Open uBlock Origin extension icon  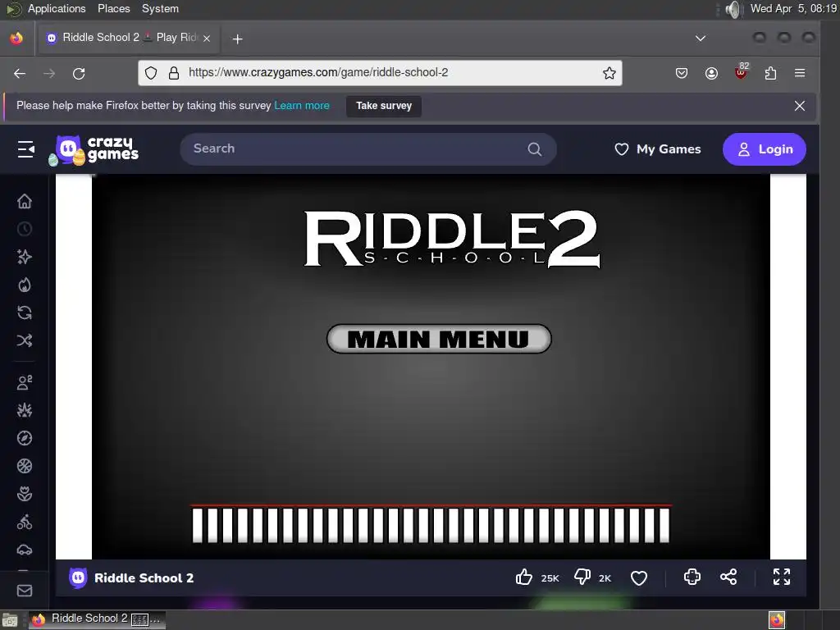[742, 72]
